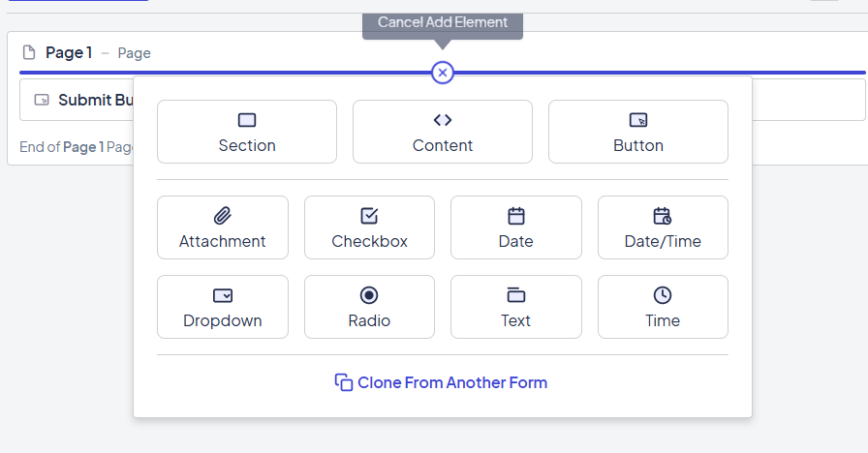Click the Time clock icon

coord(663,295)
